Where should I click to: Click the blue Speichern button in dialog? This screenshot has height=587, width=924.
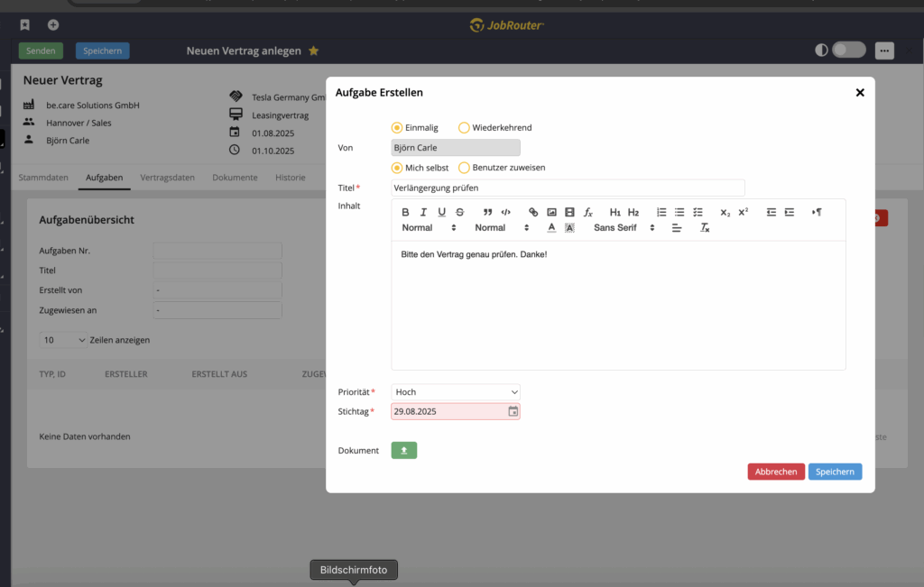(x=835, y=472)
